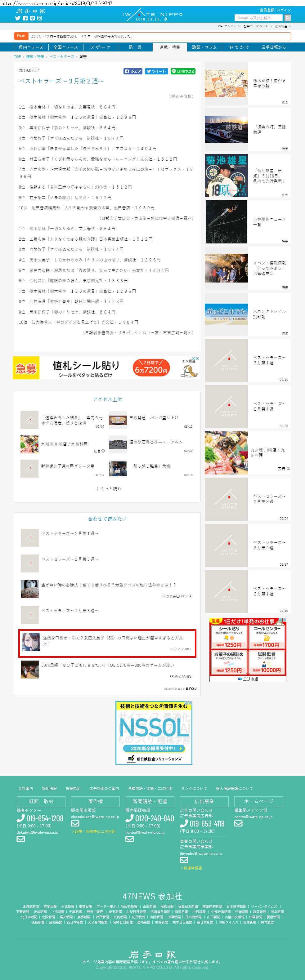Screen dimensions: 305x980
Task: Send the article with LINEで送る button
Action: 183,71
